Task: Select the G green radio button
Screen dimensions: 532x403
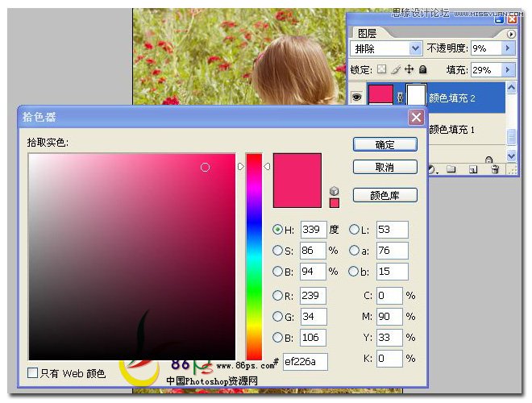Action: click(277, 317)
